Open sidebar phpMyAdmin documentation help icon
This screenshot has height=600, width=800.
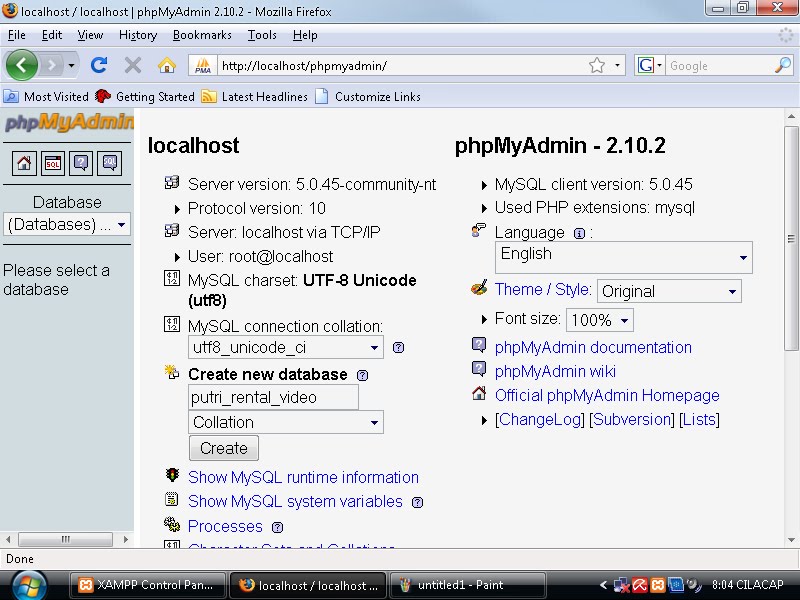pos(81,163)
